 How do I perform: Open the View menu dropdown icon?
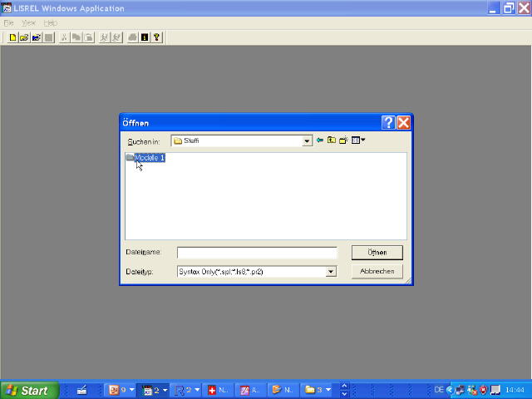pyautogui.click(x=357, y=140)
